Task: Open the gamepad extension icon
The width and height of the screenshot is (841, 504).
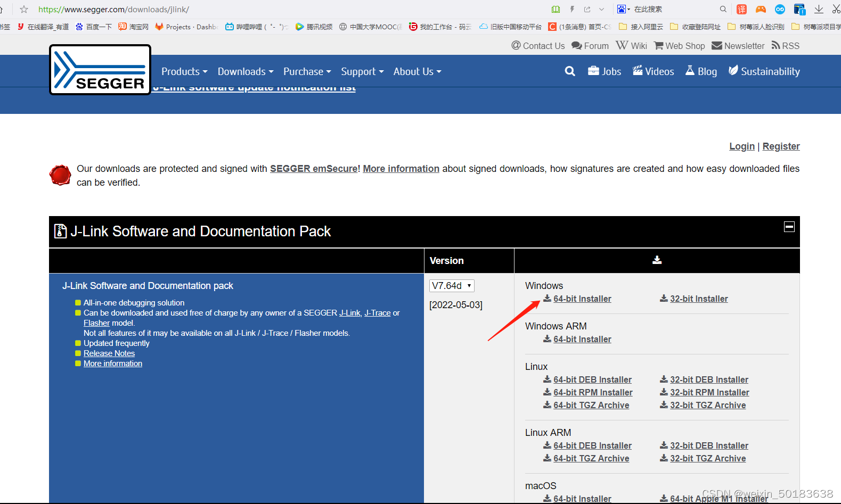Action: (x=761, y=9)
